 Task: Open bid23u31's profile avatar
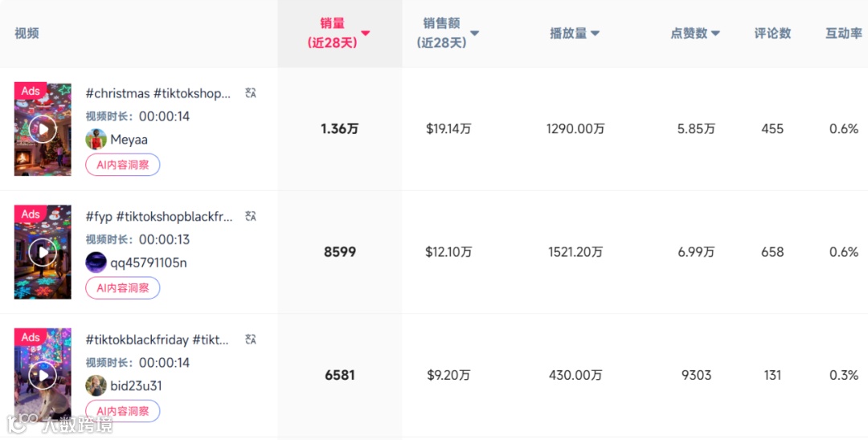[x=96, y=385]
